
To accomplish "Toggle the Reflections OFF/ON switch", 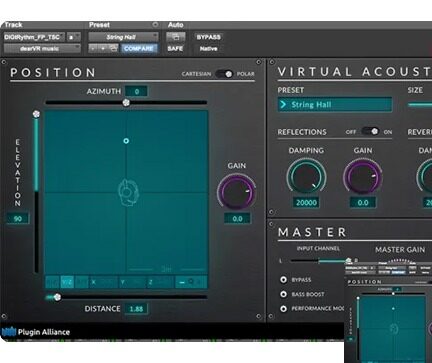I will pyautogui.click(x=370, y=131).
